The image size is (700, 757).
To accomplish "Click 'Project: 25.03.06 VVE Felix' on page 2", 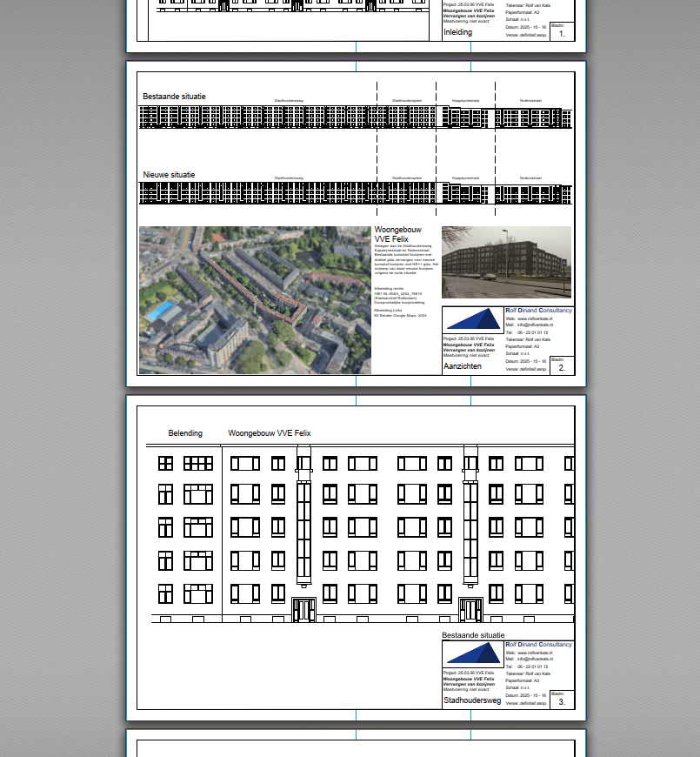I will click(469, 339).
